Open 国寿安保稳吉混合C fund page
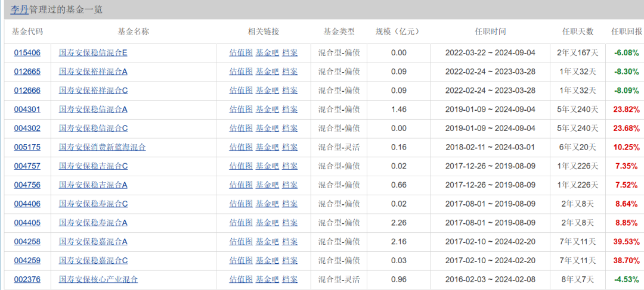 coord(93,166)
